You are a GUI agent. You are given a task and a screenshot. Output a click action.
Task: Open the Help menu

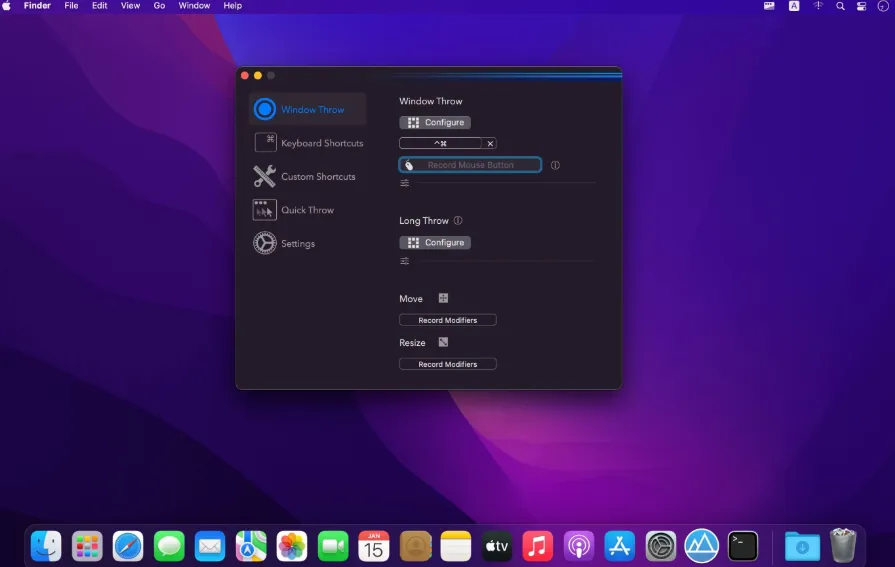232,6
